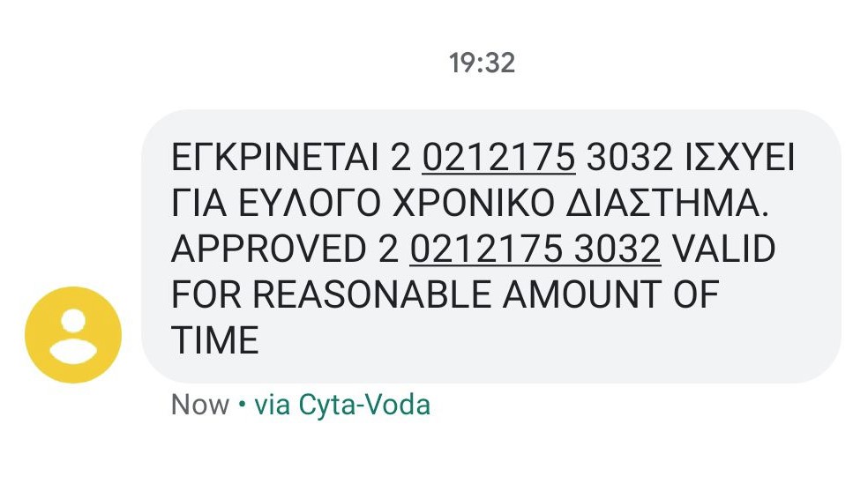
Task: Tap the word TIME at message end
Action: coord(215,339)
